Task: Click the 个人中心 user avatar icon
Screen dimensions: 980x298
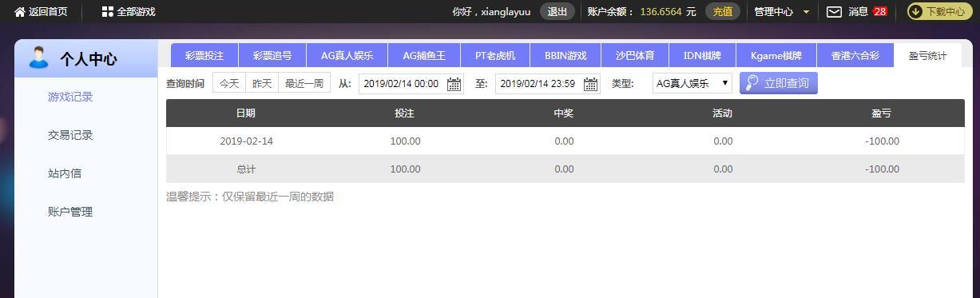Action: click(x=38, y=58)
